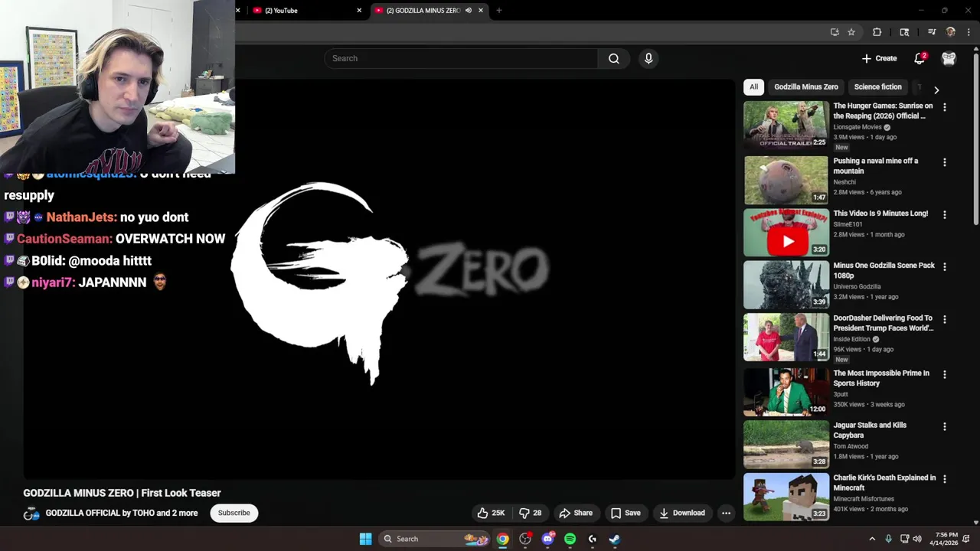Mute the Godzilla tab via speaker icon
The height and width of the screenshot is (551, 980).
468,11
